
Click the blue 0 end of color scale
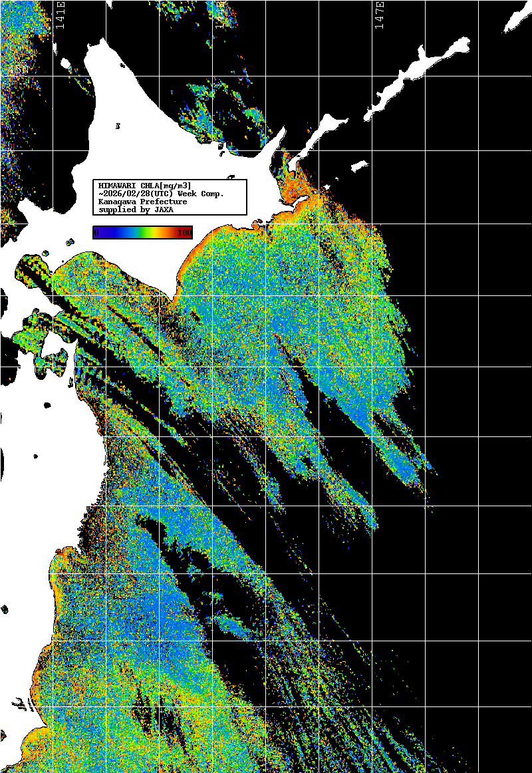97,232
